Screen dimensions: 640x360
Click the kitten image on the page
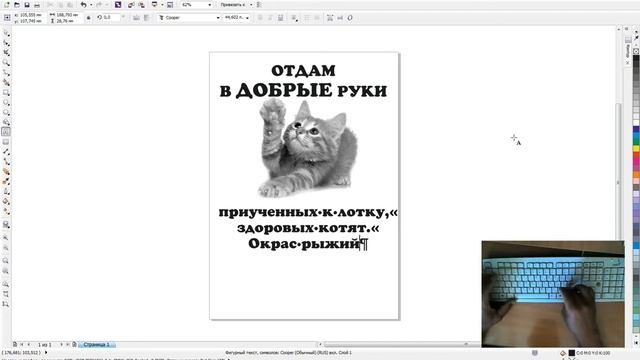tap(308, 148)
